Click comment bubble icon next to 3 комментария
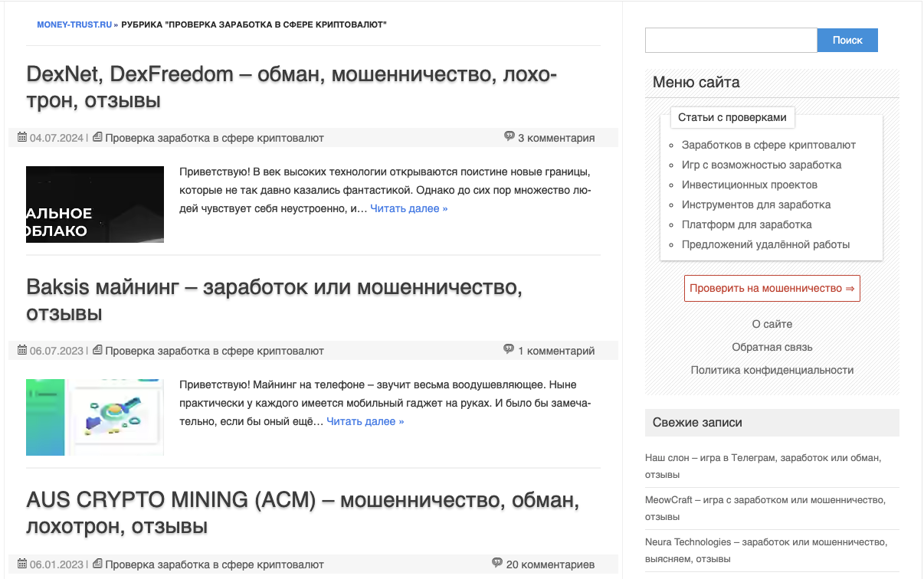This screenshot has height=579, width=924. pyautogui.click(x=509, y=136)
